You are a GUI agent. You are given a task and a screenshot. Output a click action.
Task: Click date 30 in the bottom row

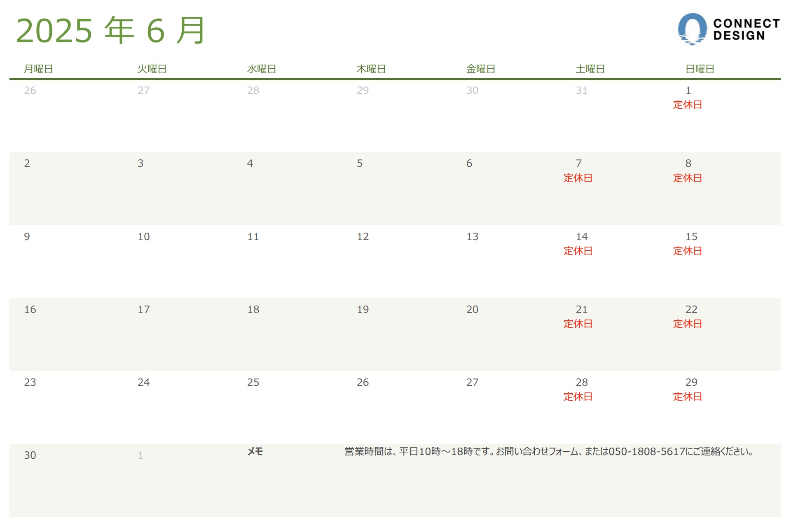click(x=30, y=455)
